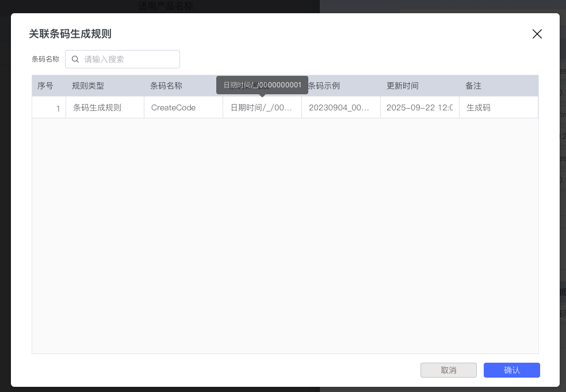This screenshot has width=566, height=392.
Task: Select the 条码生成规则 type cell
Action: (x=97, y=107)
